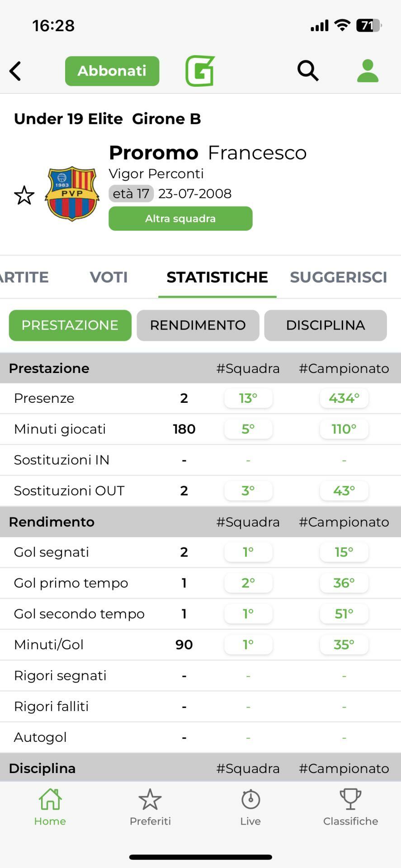The image size is (401, 868).
Task: Select the DISCIPLINA filter
Action: point(326,325)
